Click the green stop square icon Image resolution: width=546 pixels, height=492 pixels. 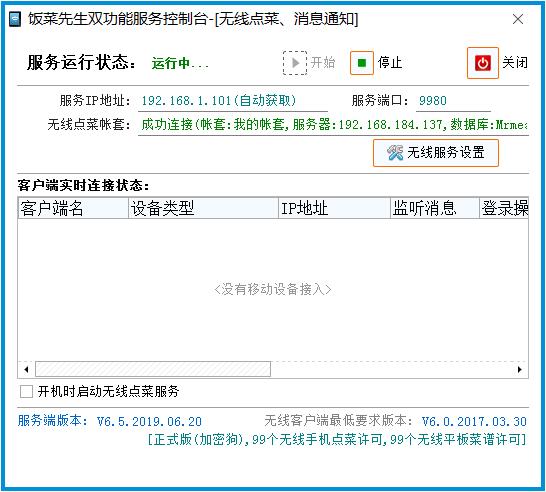point(362,63)
